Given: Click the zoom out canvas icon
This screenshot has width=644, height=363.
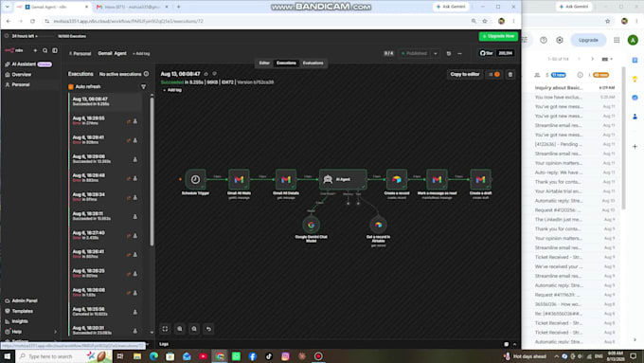Looking at the screenshot, I should (194, 329).
